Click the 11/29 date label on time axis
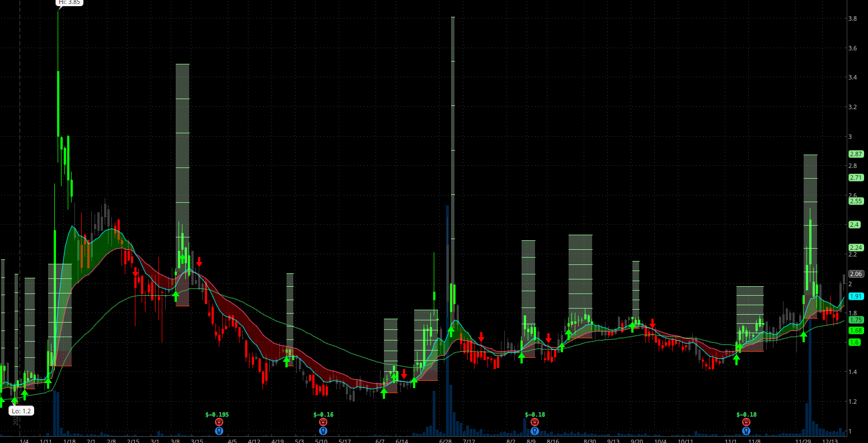This screenshot has width=868, height=443. [802, 441]
